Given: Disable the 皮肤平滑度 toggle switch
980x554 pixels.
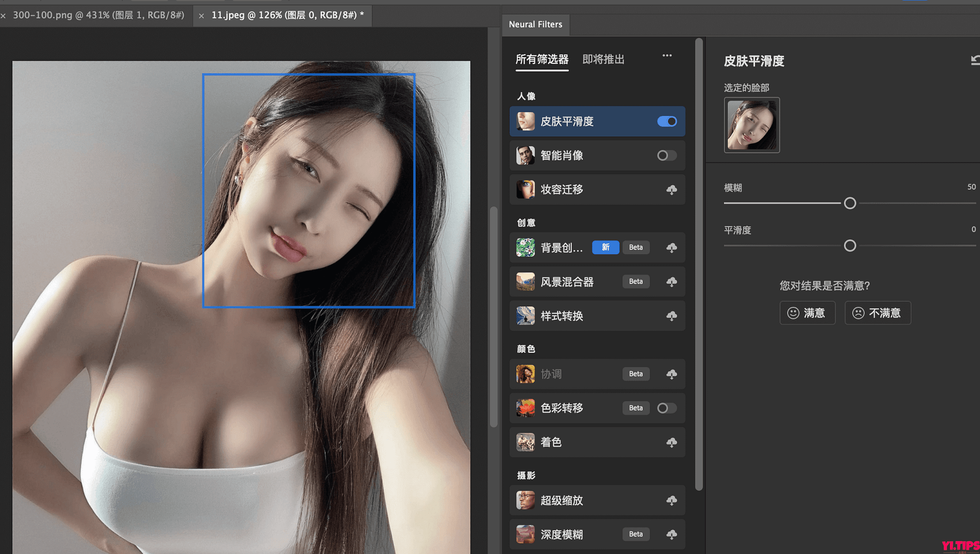Looking at the screenshot, I should pyautogui.click(x=666, y=121).
